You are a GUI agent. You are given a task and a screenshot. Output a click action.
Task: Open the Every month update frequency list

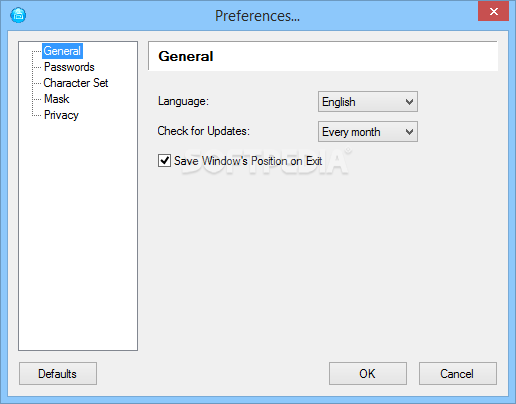pyautogui.click(x=368, y=132)
